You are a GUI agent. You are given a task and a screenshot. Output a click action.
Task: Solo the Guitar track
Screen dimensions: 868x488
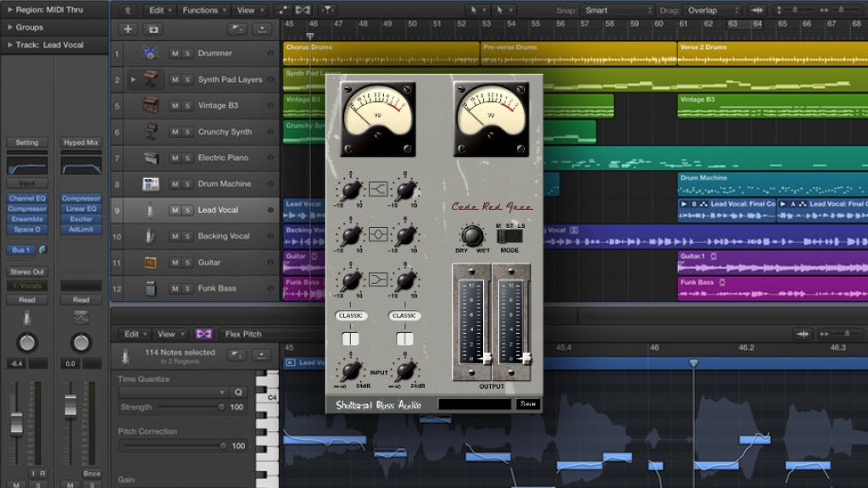tap(187, 263)
